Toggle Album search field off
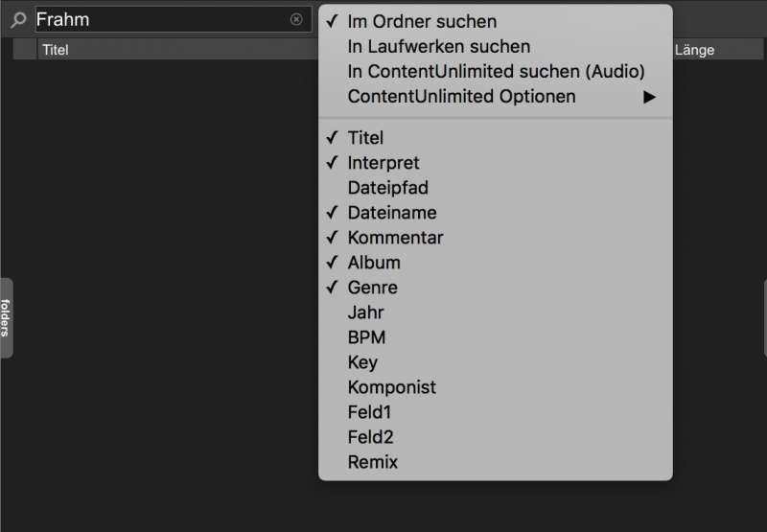The width and height of the screenshot is (767, 532). pos(495,263)
